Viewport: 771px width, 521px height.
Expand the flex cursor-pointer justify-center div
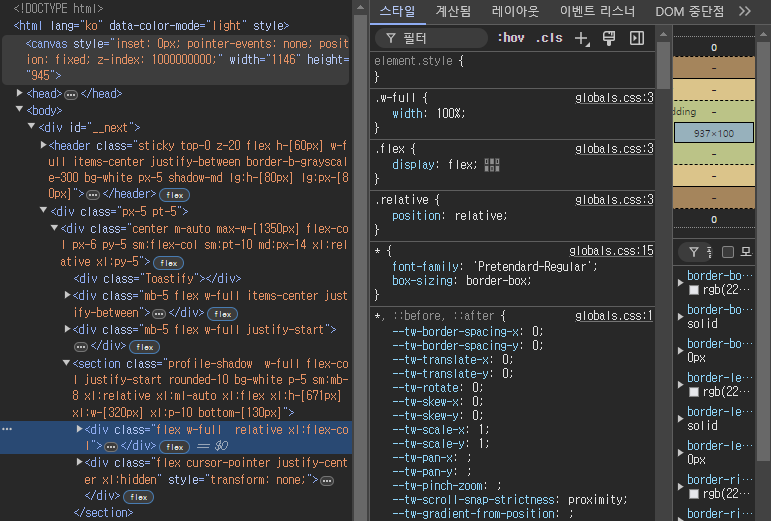79,462
